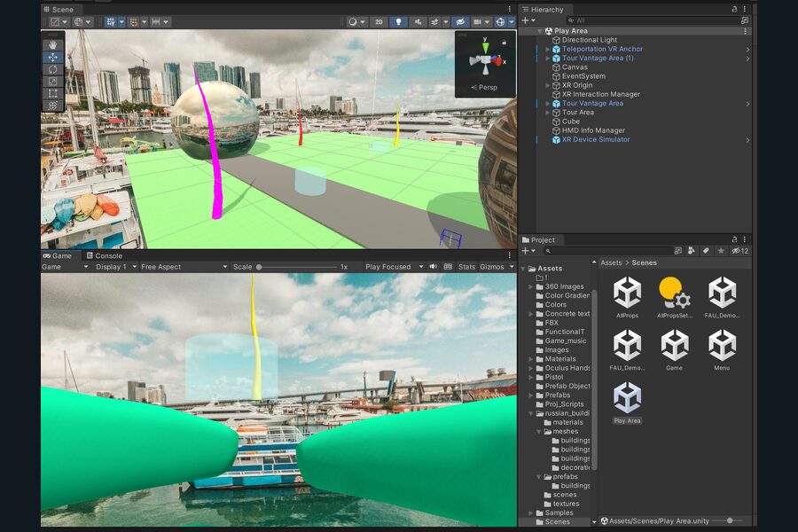
Task: Open the Scene view more options menu
Action: pos(510,9)
